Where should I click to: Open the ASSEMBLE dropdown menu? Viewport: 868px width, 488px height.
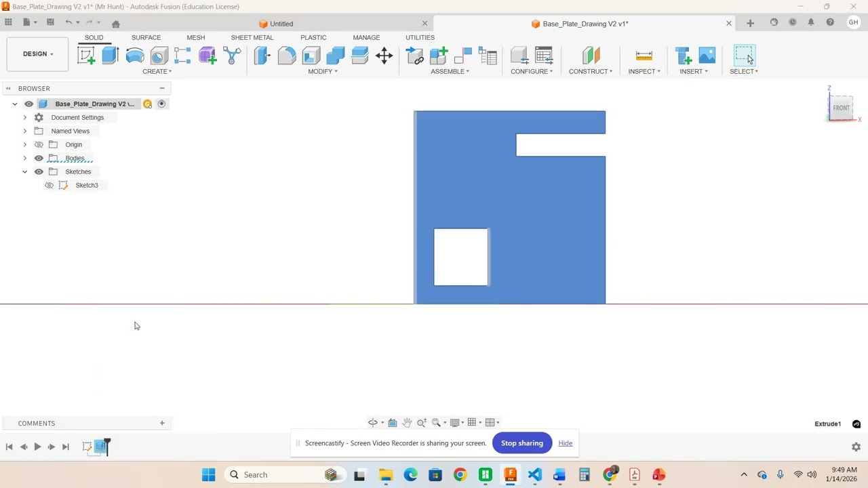pyautogui.click(x=450, y=71)
